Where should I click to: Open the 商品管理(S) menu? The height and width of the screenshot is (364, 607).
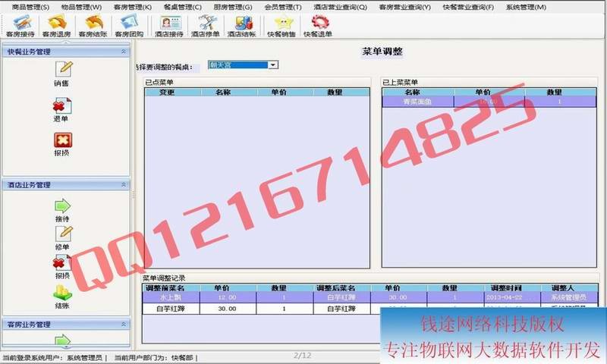[30, 7]
